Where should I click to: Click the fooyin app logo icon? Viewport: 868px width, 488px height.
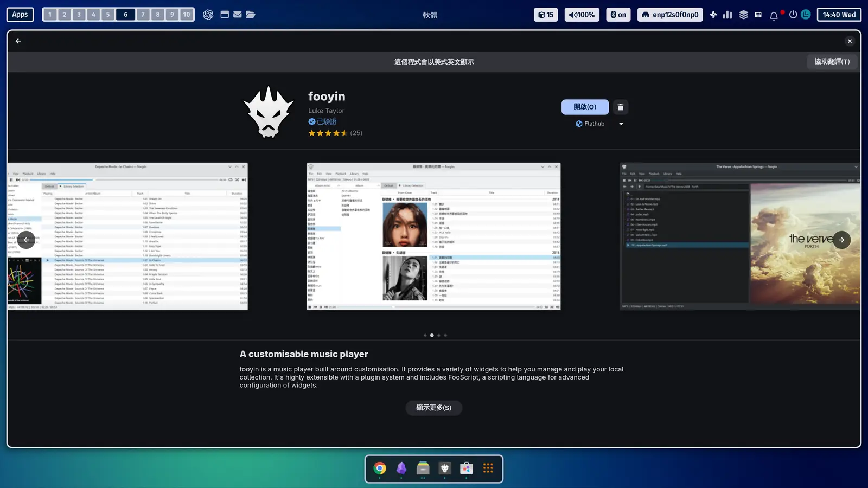point(268,113)
